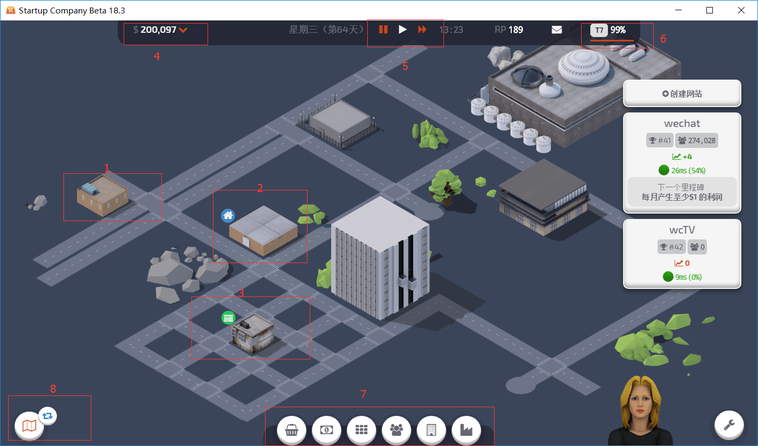Image resolution: width=758 pixels, height=446 pixels.
Task: Select the brown building with the rooftop air unit
Action: coord(102,195)
